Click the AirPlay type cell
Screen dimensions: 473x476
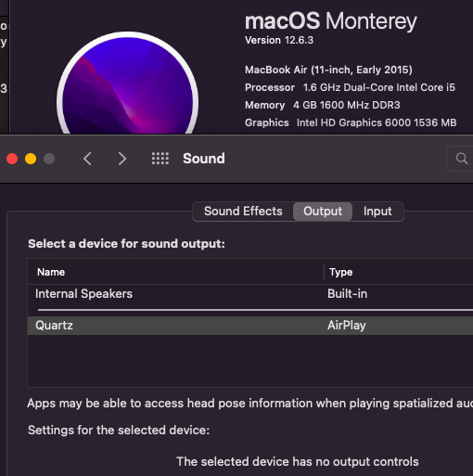coord(347,326)
